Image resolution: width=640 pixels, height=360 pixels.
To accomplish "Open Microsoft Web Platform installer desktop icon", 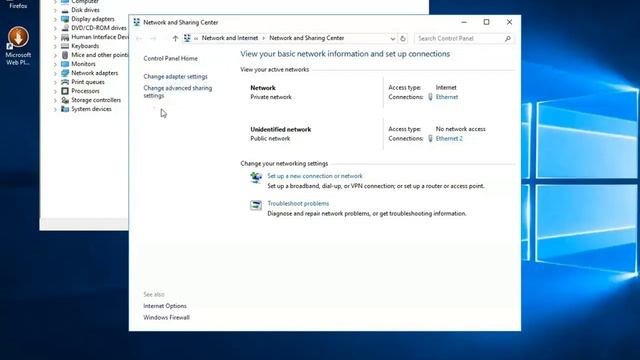I will [18, 46].
